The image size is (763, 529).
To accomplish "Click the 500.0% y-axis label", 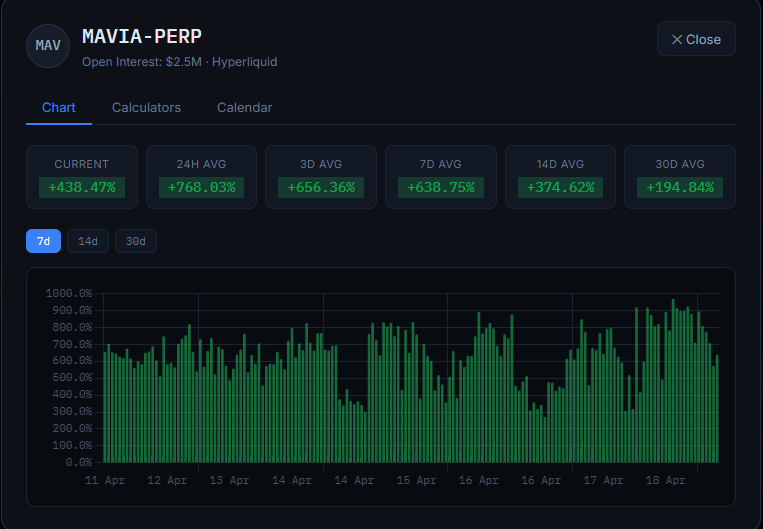I will click(x=72, y=378).
